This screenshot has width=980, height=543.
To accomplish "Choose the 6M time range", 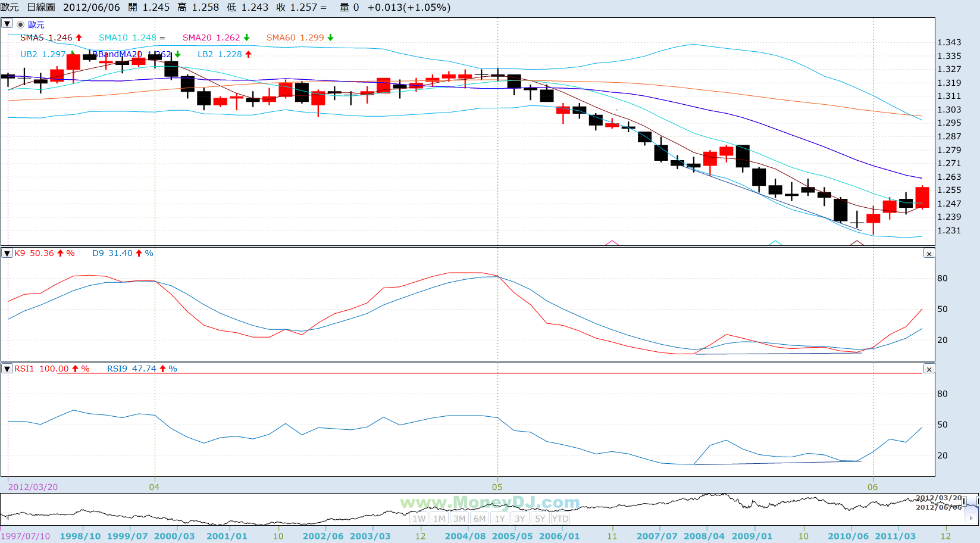I will 480,519.
